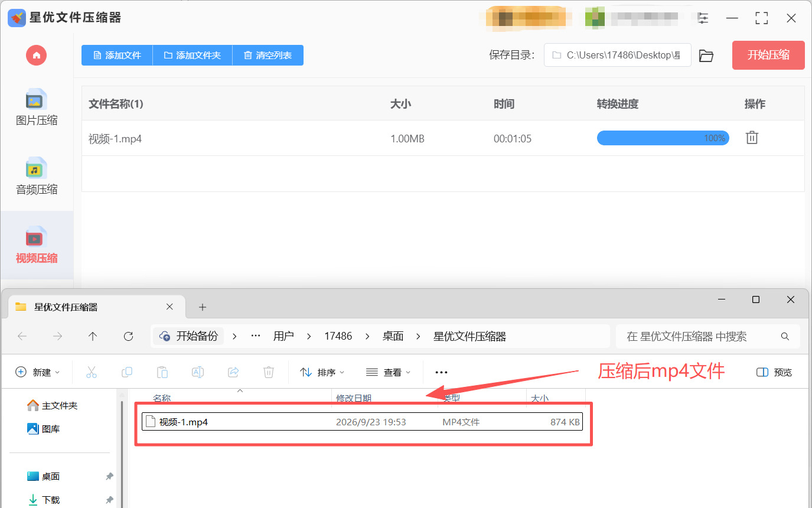Click 添加文件 add file button
Viewport: 812px width, 508px height.
coord(117,55)
